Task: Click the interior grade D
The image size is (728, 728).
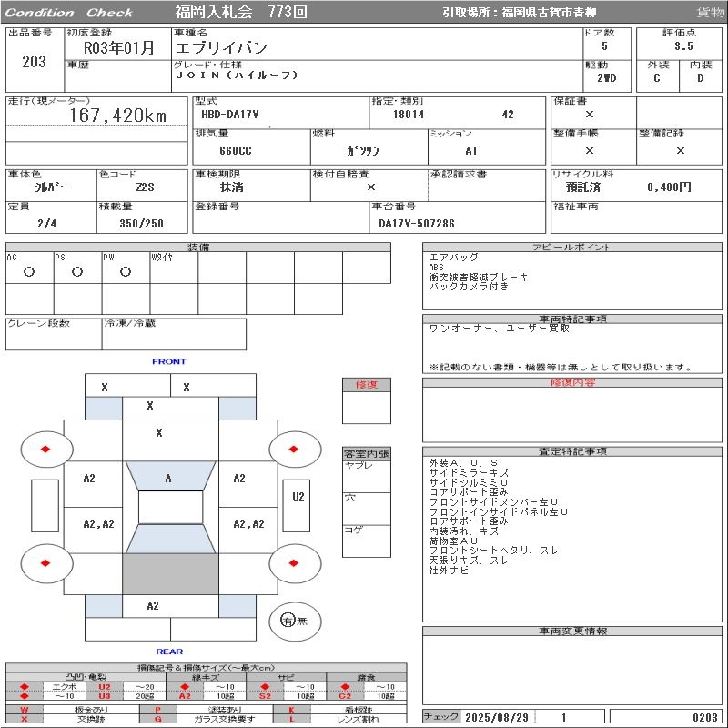Action: [700, 78]
